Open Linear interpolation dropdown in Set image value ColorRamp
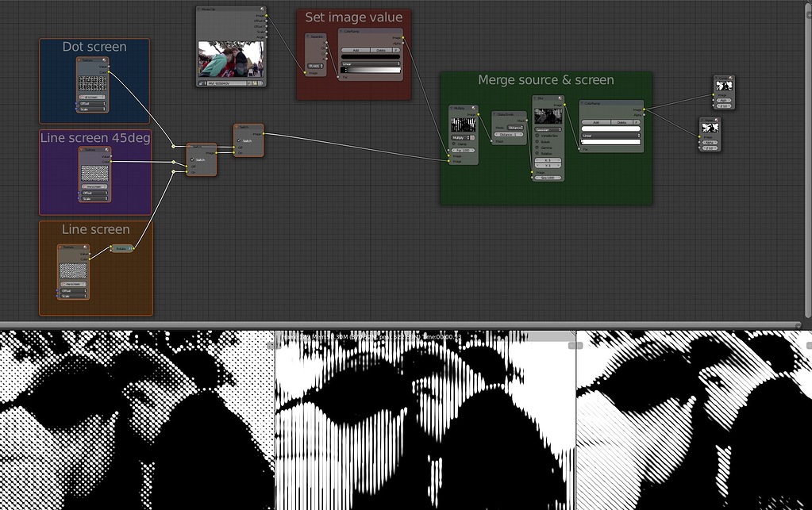812x510 pixels. pyautogui.click(x=371, y=63)
